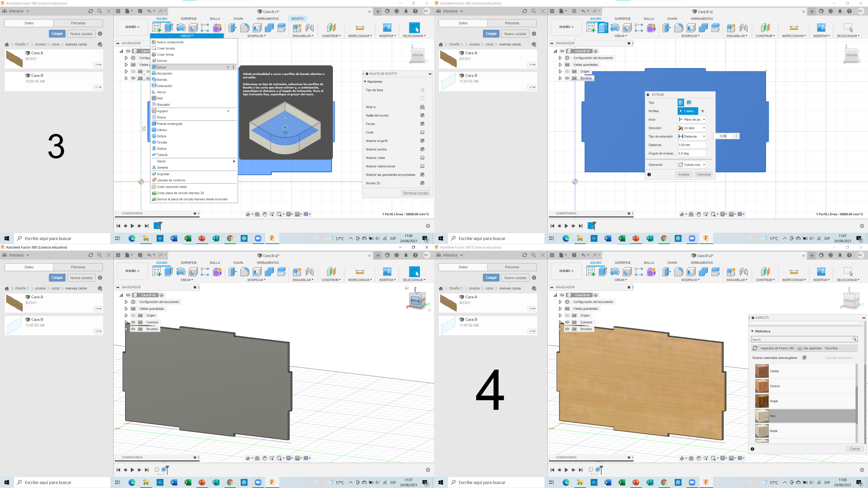Click the Medir ruler icon under INSPECCIONAR

coord(360,28)
